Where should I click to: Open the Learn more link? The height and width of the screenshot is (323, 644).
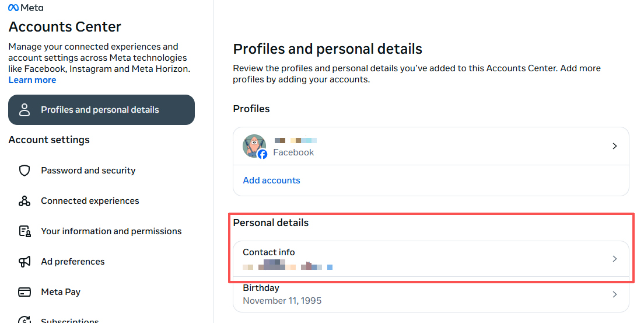pos(32,80)
